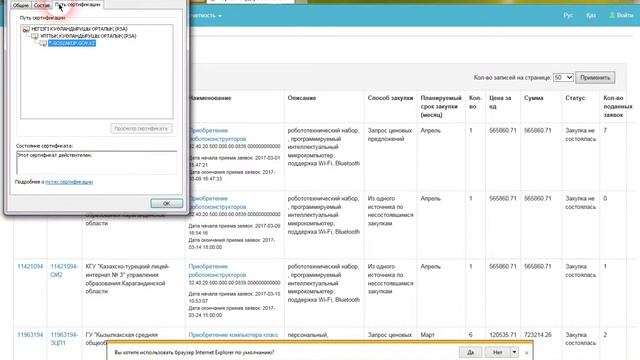The width and height of the screenshot is (640, 360).
Task: Click the sum value 723214.26
Action: [x=538, y=335]
